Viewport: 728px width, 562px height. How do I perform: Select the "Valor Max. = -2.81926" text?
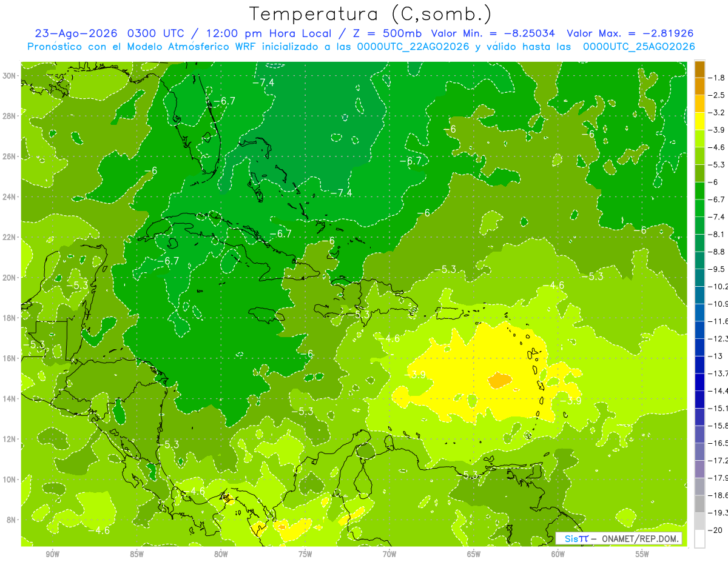[630, 33]
